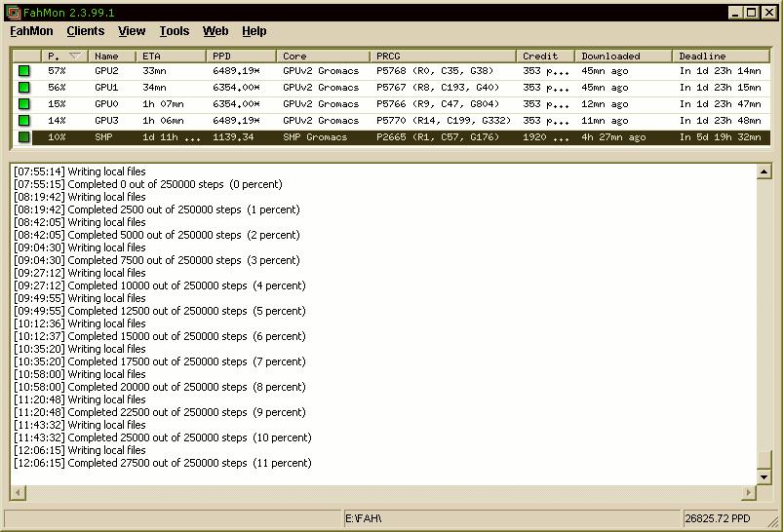Click the green status icon for GPU1
Screen dimensions: 783x532
(x=23, y=88)
